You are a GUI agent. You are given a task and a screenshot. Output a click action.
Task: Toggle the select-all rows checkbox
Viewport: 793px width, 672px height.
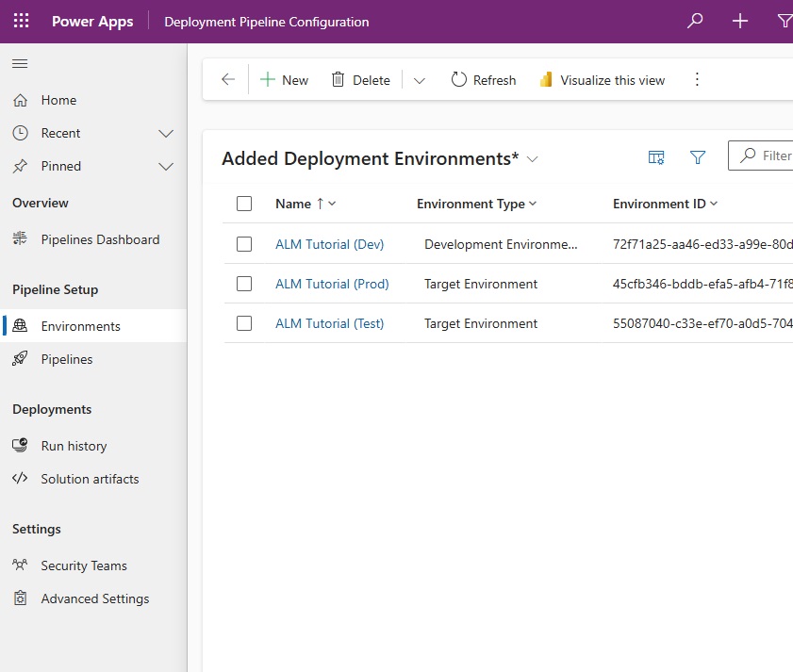(x=244, y=204)
